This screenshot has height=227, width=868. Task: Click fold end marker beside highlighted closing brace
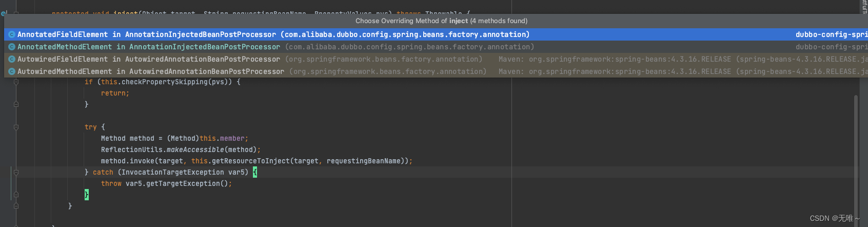tap(16, 195)
